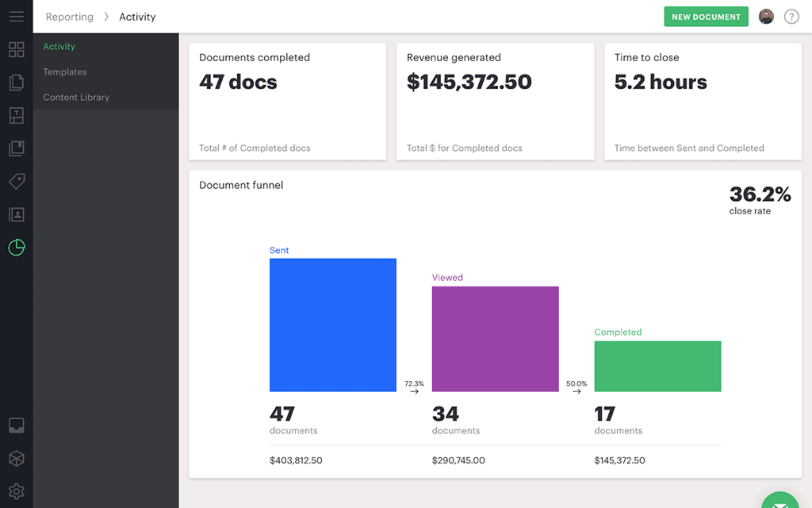Open the user profile avatar
This screenshot has height=508, width=812.
pyautogui.click(x=765, y=17)
